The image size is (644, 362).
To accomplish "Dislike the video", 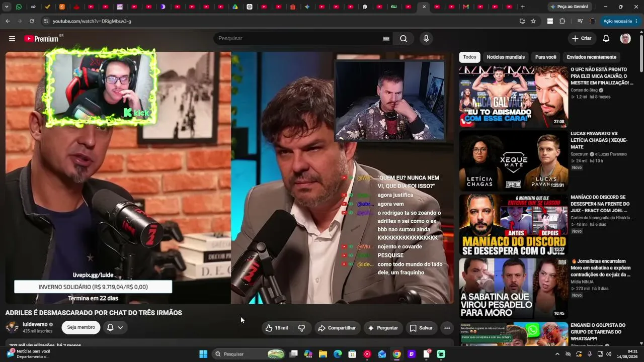I will pos(302,328).
